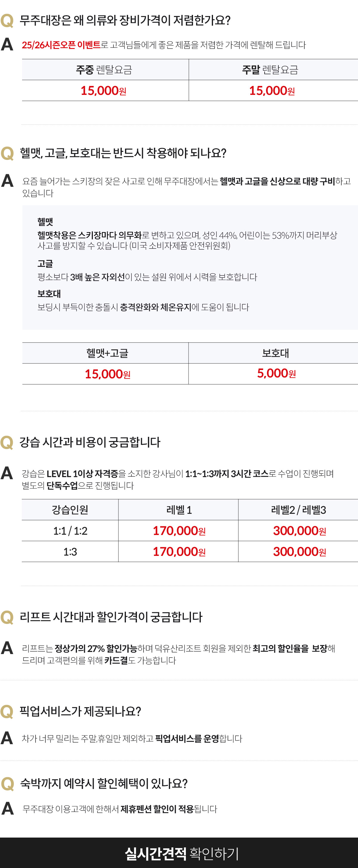Click the 5,000원 price under 보호대
The image size is (358, 868).
276,373
